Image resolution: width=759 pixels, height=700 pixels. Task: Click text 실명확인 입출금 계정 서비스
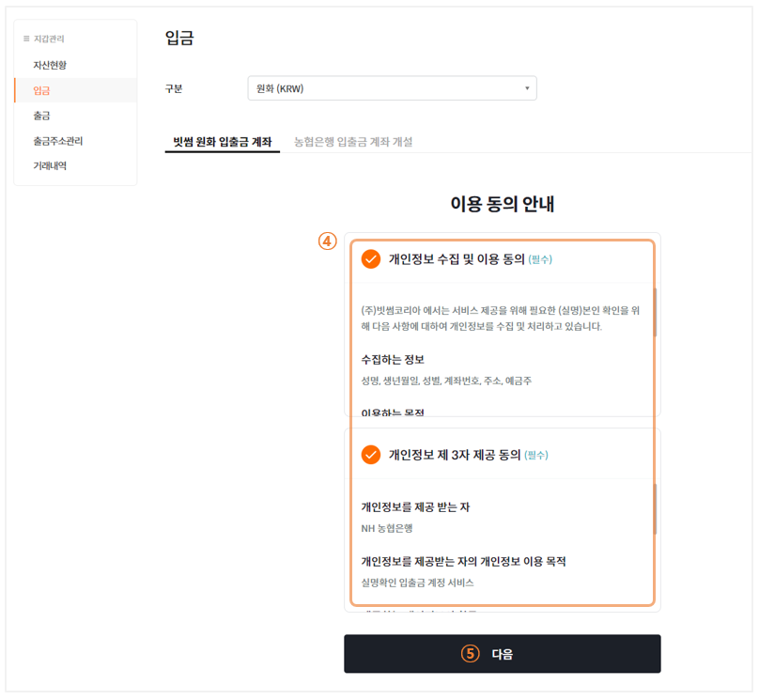point(417,583)
